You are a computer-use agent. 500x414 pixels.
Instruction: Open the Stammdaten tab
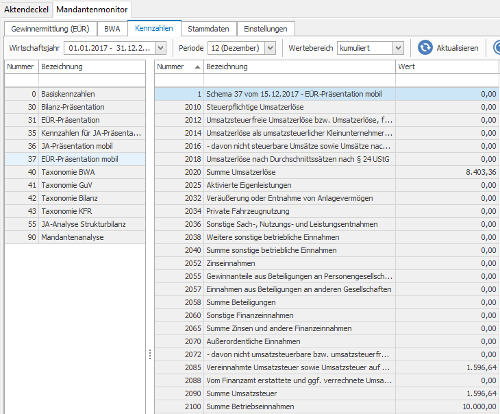pyautogui.click(x=208, y=29)
